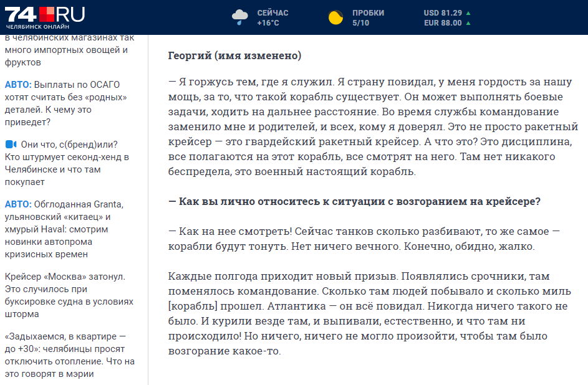The height and width of the screenshot is (385, 588).
Task: Open current weather 'Сейчас +16°C'
Action: 272,17
